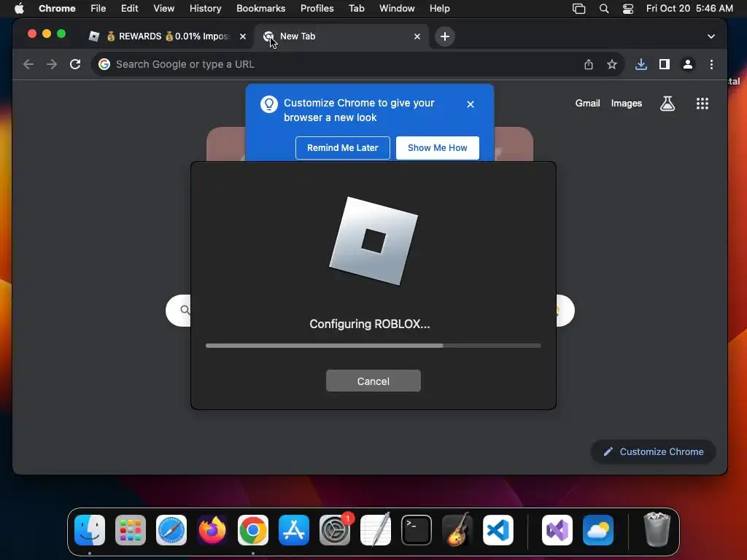The image size is (747, 560).
Task: Click Remind Me Later in Chrome tip
Action: 343,147
